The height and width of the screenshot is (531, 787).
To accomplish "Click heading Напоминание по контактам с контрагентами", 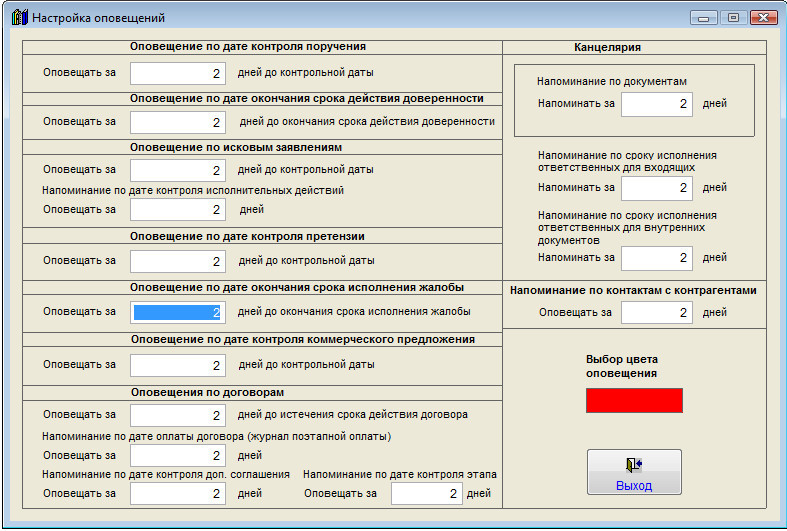I will pos(633,291).
